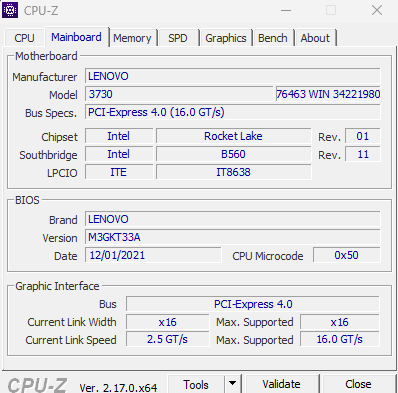Click the Southbridge Rev. value 11

pyautogui.click(x=363, y=154)
